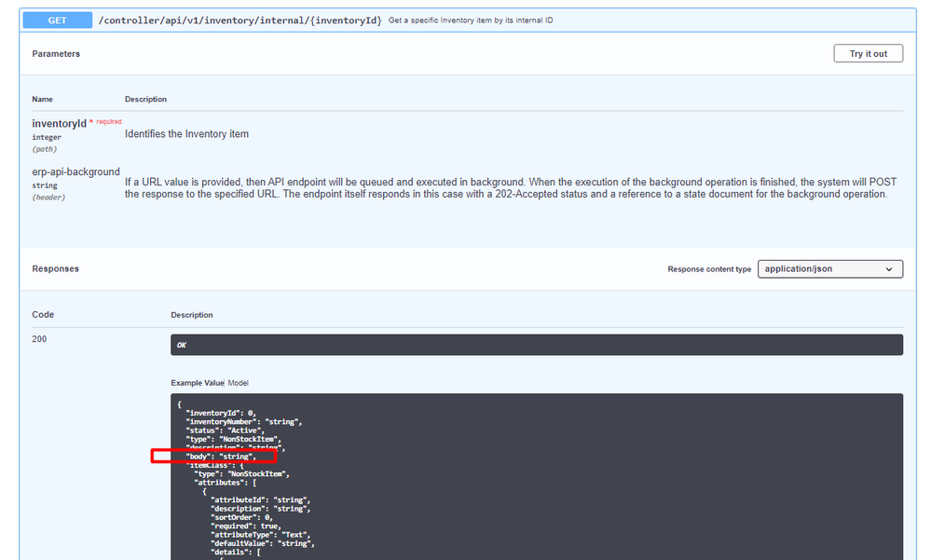The width and height of the screenshot is (931, 560).
Task: Click the "sortOrder": 0 line
Action: point(241,517)
